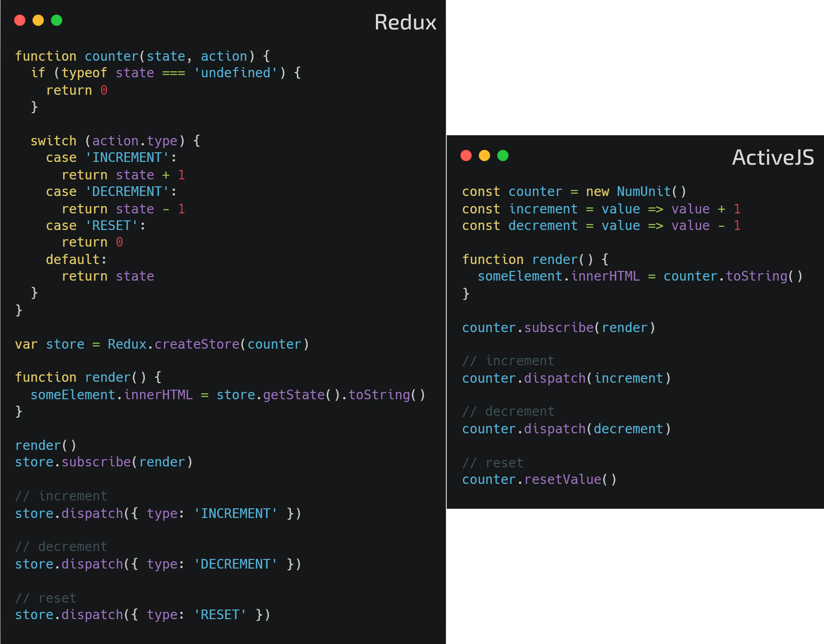Click the INCREMENT dispatch line in Redux code
The image size is (824, 644).
tap(158, 513)
